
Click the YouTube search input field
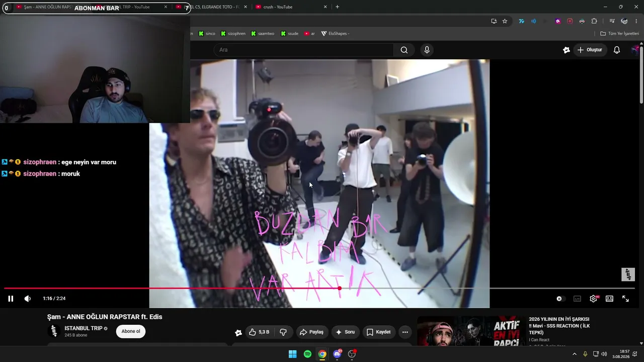pyautogui.click(x=304, y=50)
